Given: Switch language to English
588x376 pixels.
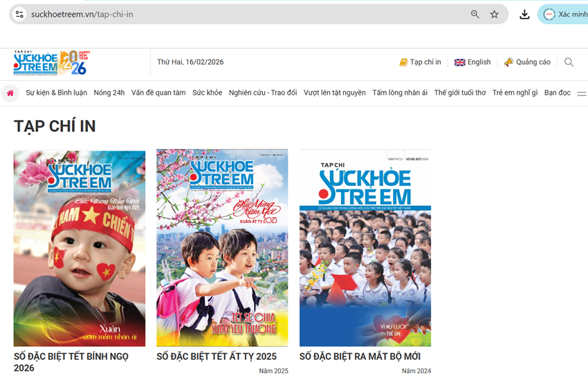Looking at the screenshot, I should click(472, 62).
